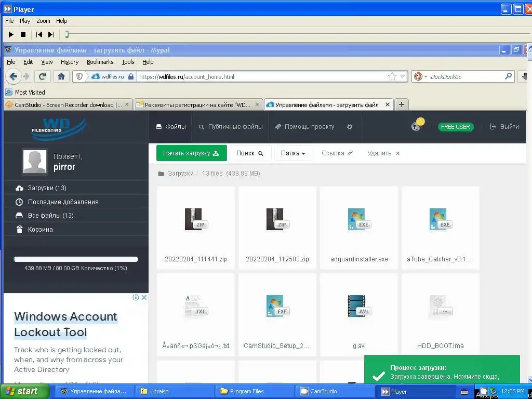The width and height of the screenshot is (532, 399).
Task: Select the HDD_BOOT.ima file
Action: pyautogui.click(x=441, y=314)
